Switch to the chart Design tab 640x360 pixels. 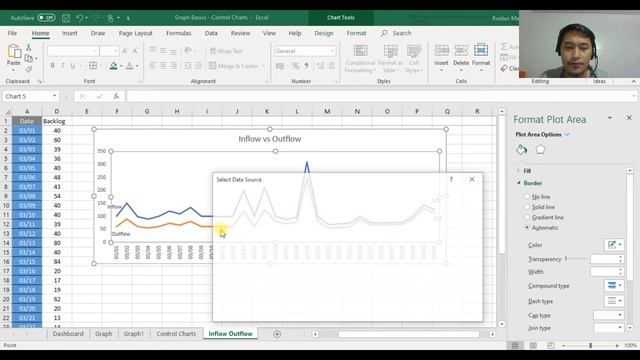[x=324, y=33]
